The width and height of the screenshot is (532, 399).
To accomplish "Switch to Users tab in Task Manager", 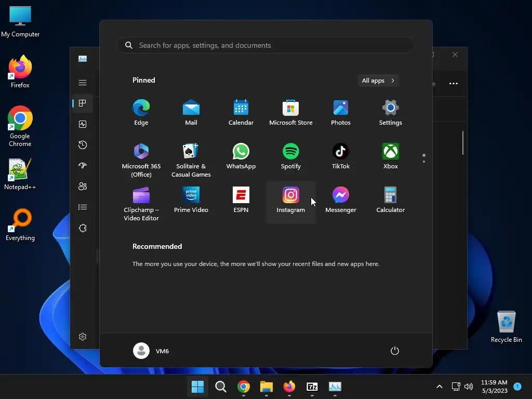I will (83, 187).
